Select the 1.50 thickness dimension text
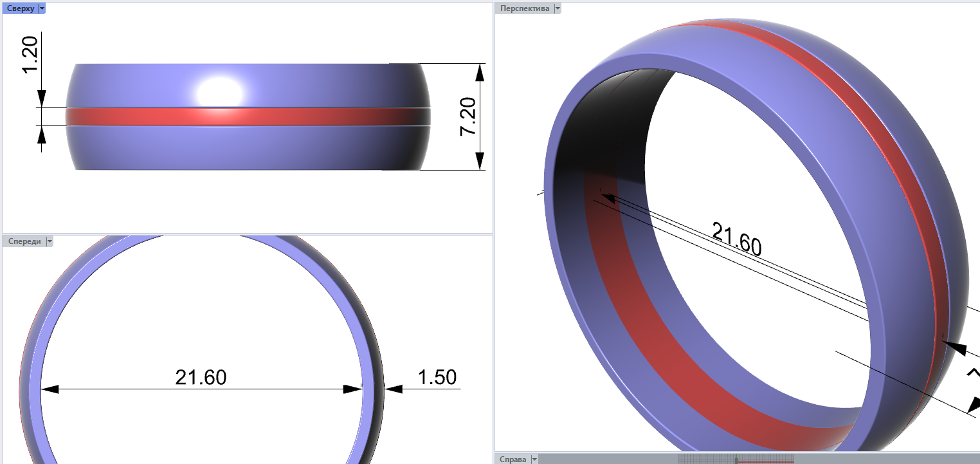 point(437,377)
